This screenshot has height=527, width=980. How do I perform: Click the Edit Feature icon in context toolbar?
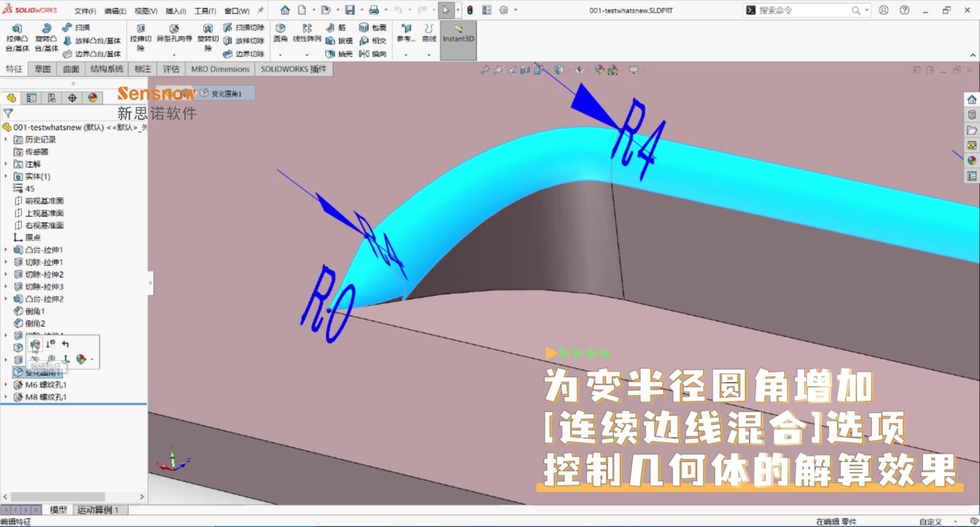click(x=35, y=345)
